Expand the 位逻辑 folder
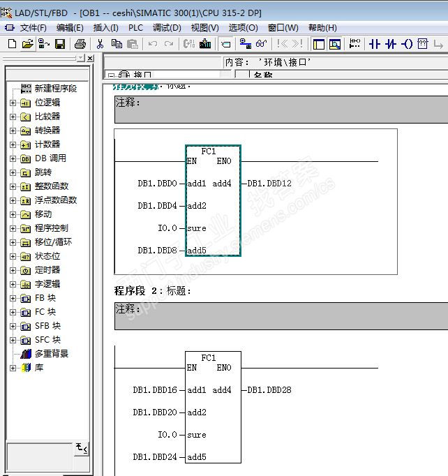 (13, 103)
